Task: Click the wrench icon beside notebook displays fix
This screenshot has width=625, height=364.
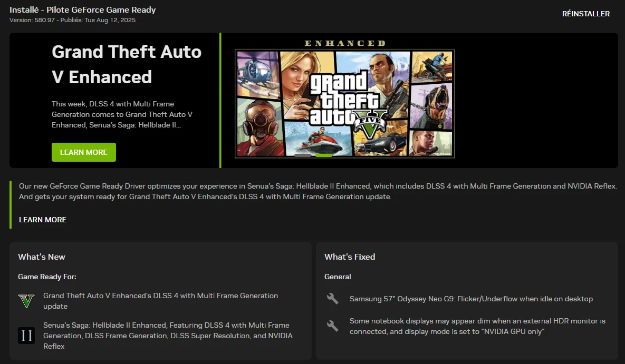Action: tap(332, 326)
